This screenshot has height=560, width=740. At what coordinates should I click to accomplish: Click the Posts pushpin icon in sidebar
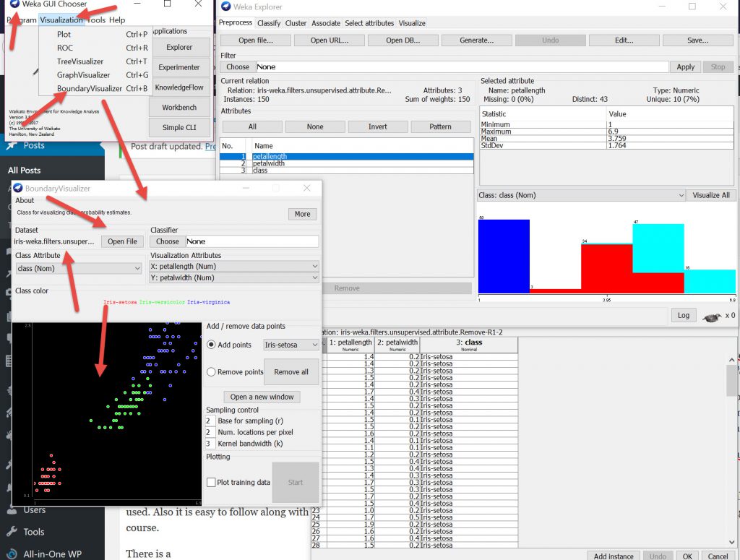coord(12,145)
